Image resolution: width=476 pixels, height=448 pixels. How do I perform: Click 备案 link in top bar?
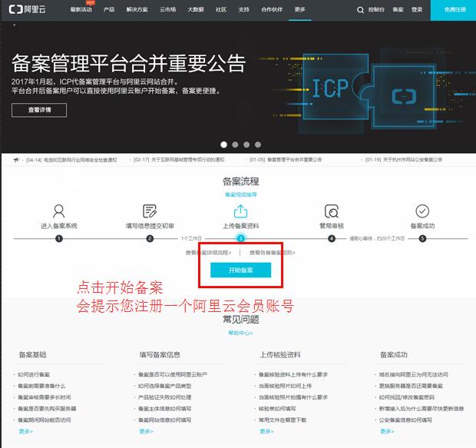pos(398,10)
